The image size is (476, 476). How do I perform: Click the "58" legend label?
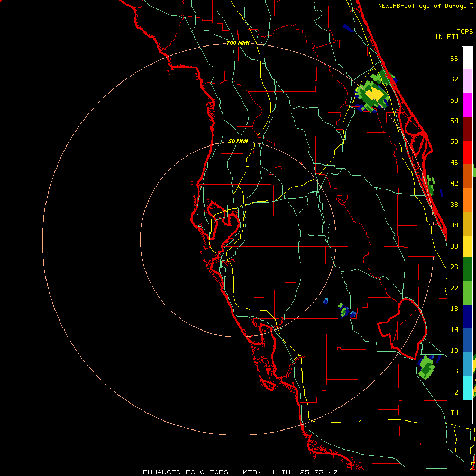click(x=454, y=100)
